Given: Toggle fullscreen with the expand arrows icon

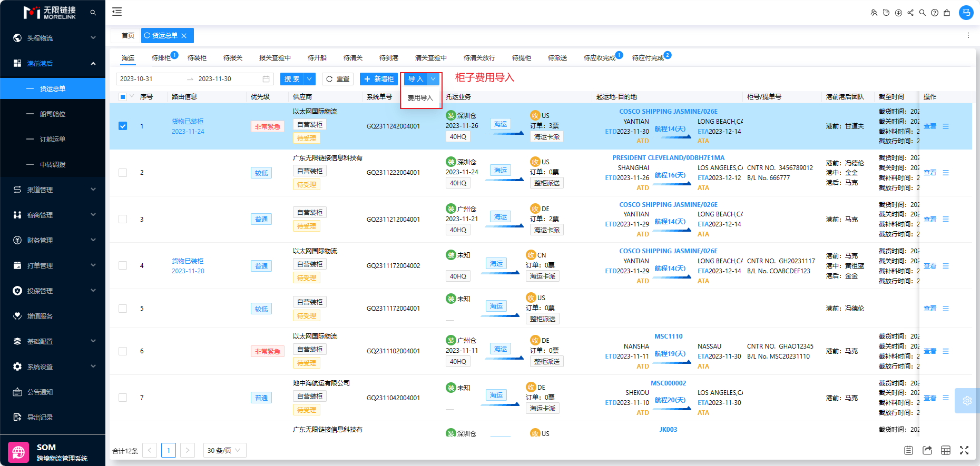Looking at the screenshot, I should click(964, 450).
